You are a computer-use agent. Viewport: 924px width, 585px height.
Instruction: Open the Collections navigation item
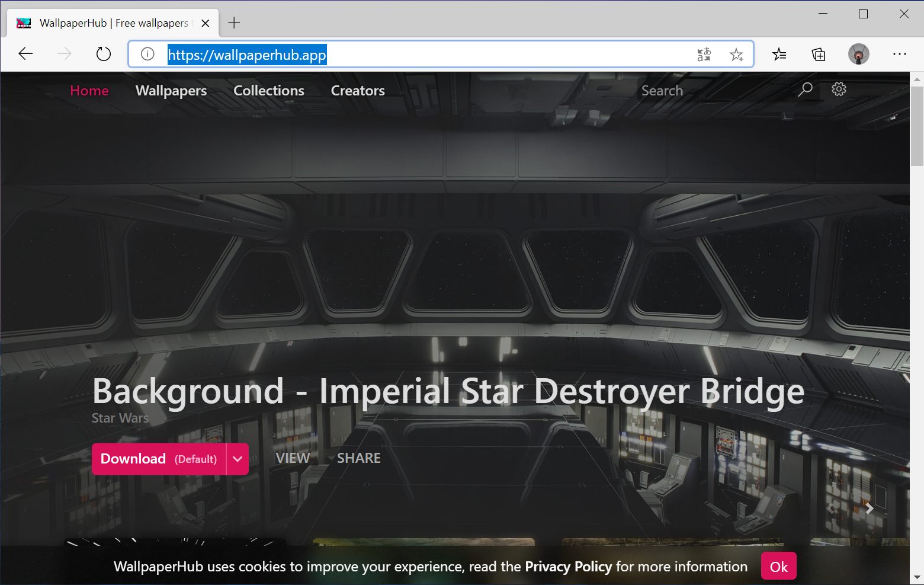(x=269, y=91)
